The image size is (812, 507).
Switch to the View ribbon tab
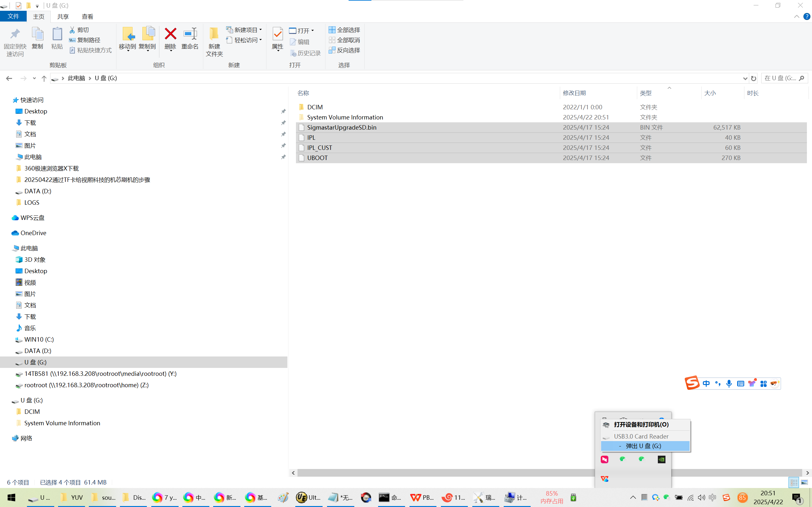(87, 16)
